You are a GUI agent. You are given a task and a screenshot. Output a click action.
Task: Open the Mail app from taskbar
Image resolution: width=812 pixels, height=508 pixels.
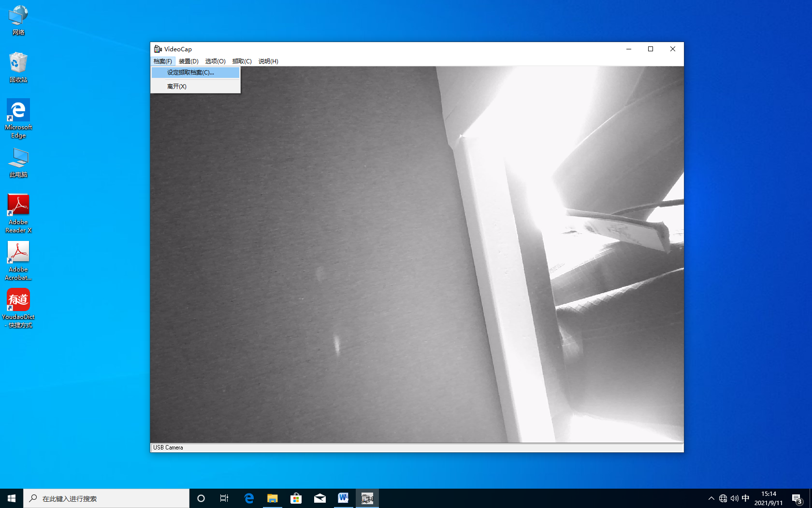click(x=319, y=498)
